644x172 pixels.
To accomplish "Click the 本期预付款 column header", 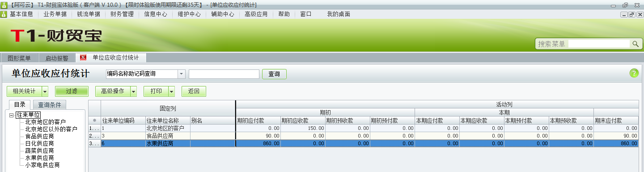I will point(526,120).
